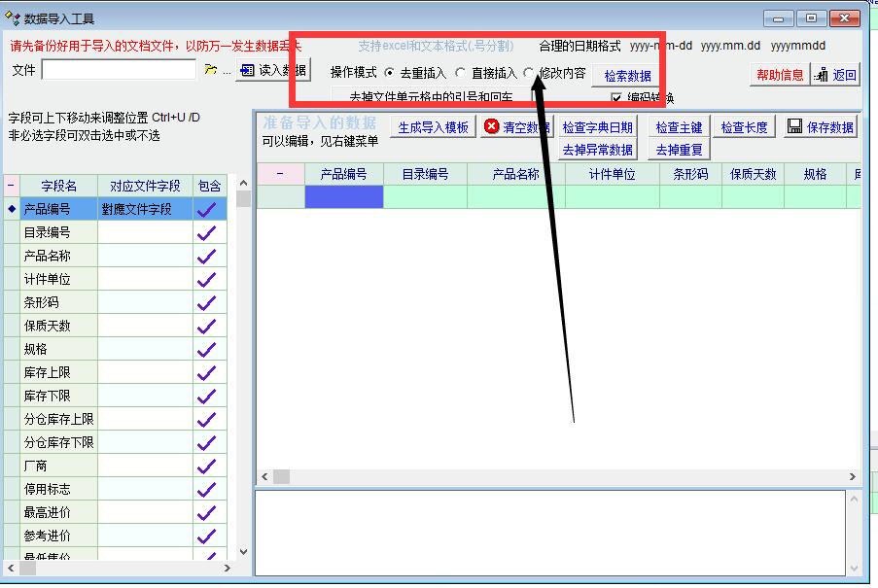Click the 帮助信息 help button
This screenshot has width=878, height=588.
coord(780,75)
